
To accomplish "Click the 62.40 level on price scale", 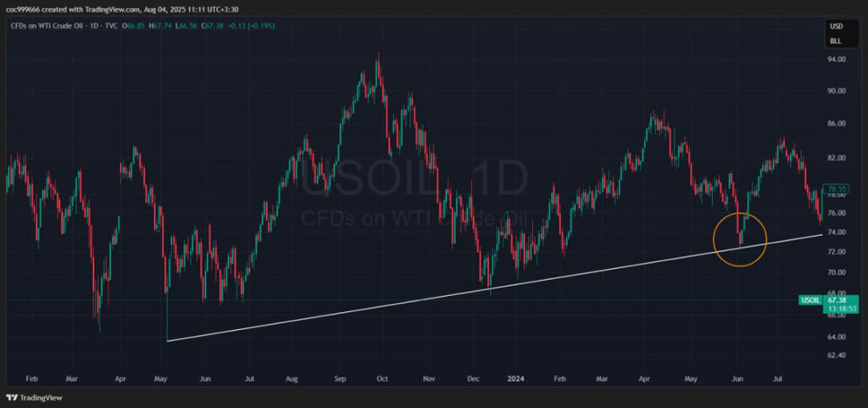I will coord(837,355).
